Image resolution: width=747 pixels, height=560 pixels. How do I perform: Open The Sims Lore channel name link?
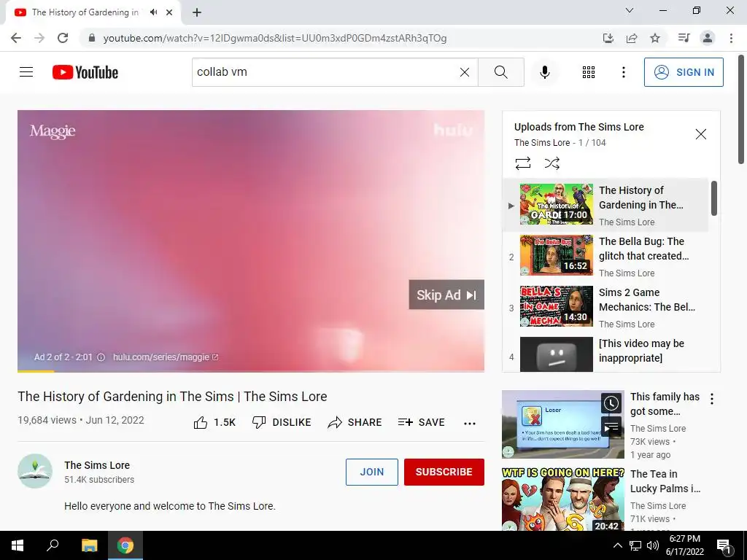[97, 465]
